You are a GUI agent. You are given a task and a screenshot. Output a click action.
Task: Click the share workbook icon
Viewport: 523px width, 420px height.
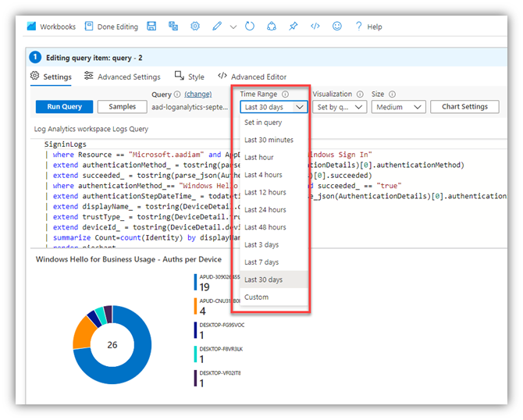[x=272, y=26]
